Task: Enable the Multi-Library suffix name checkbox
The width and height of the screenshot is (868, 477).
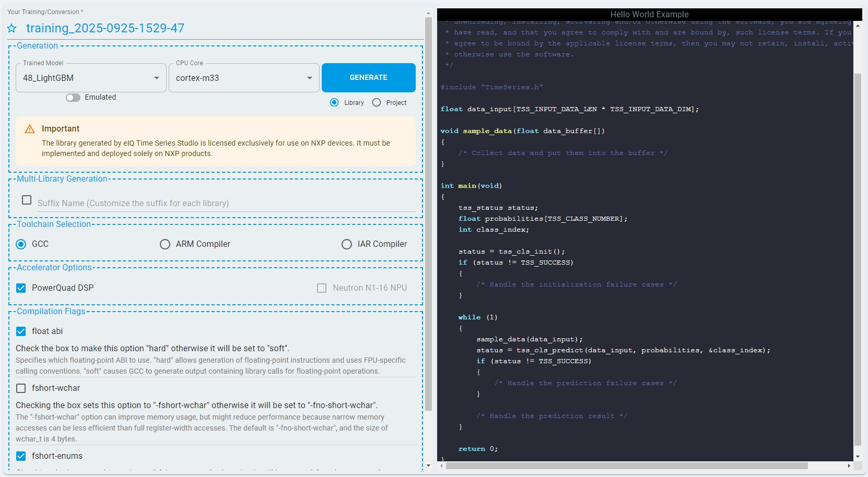Action: (x=27, y=200)
